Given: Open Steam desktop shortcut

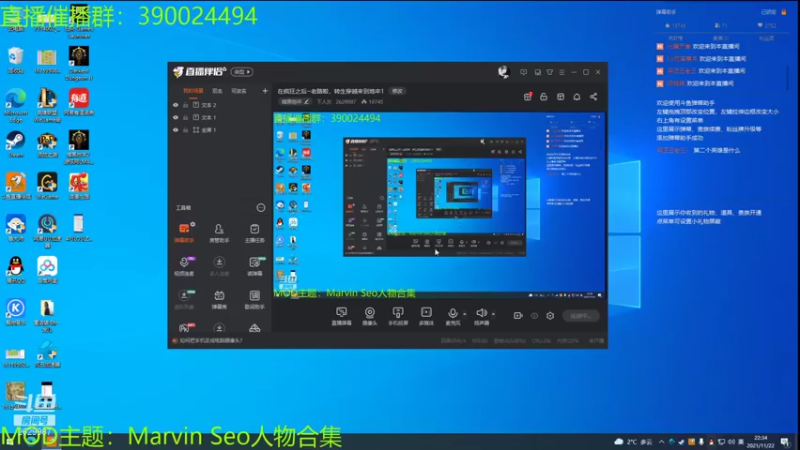Looking at the screenshot, I should point(15,144).
